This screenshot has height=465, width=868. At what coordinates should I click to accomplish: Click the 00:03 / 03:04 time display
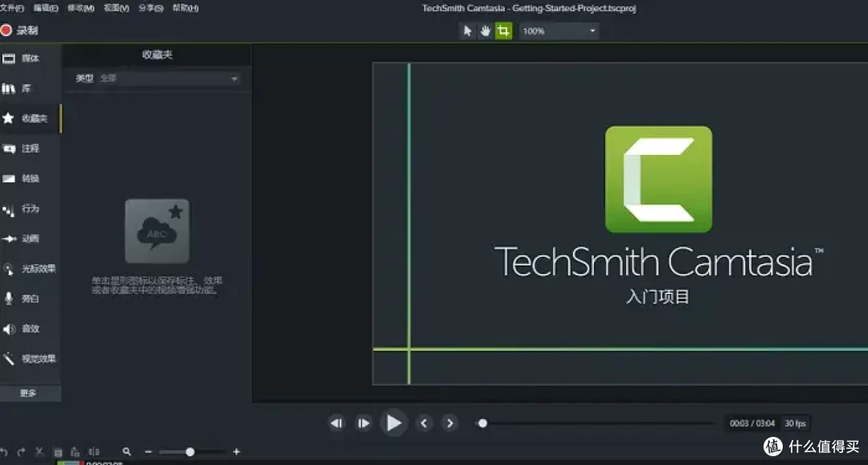click(751, 423)
